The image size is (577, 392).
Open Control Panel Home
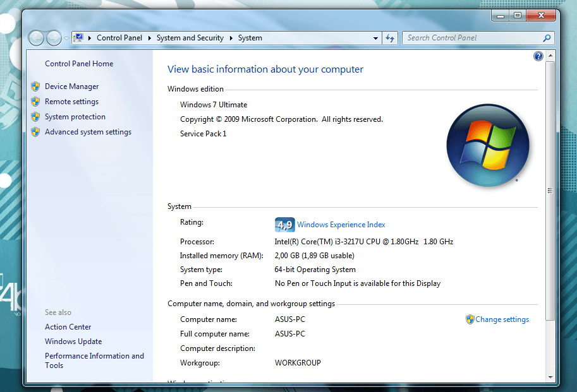[x=79, y=64]
